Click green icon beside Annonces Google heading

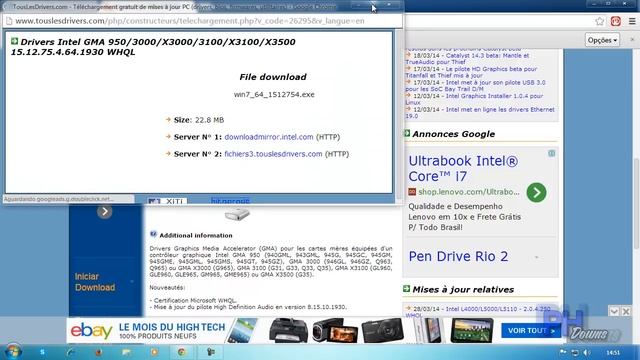point(407,133)
